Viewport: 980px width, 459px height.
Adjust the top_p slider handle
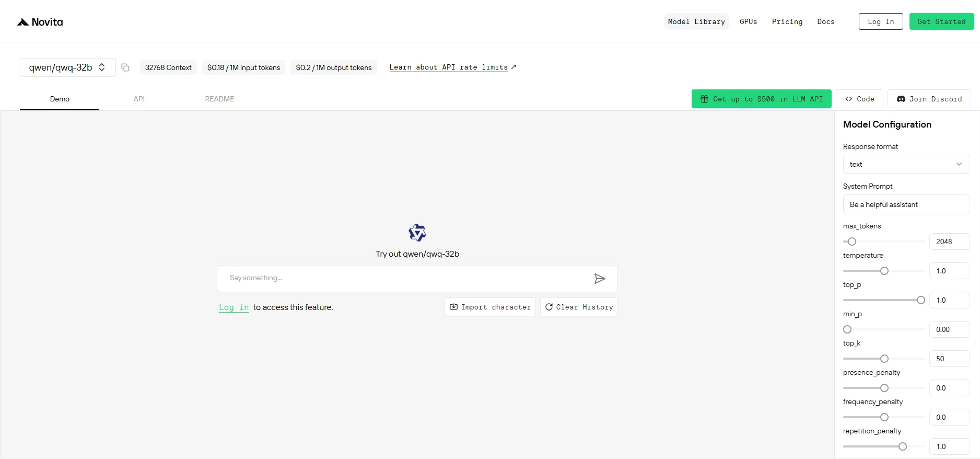pyautogui.click(x=921, y=300)
